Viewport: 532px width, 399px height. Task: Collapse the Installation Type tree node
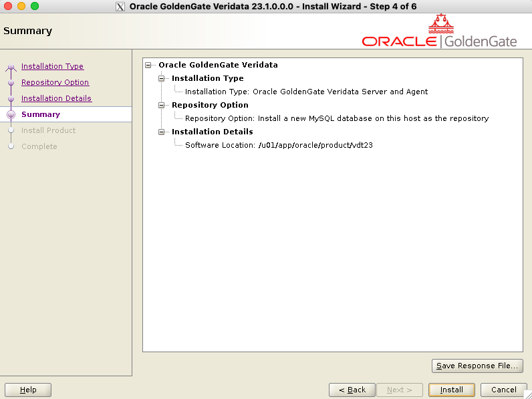tap(162, 78)
